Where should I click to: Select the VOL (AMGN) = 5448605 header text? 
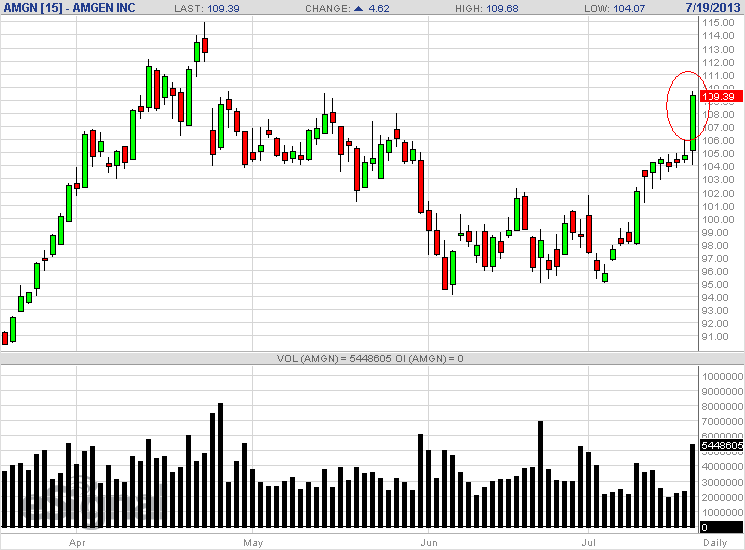click(x=334, y=359)
